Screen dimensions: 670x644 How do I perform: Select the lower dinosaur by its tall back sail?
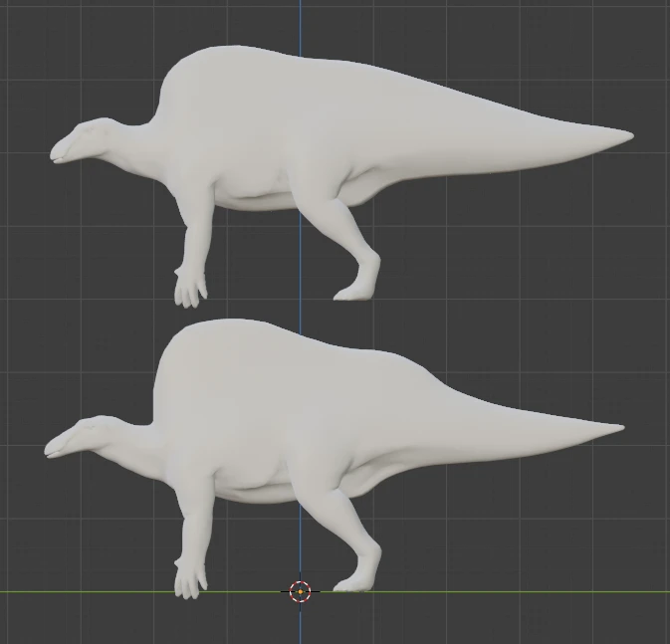pos(239,367)
